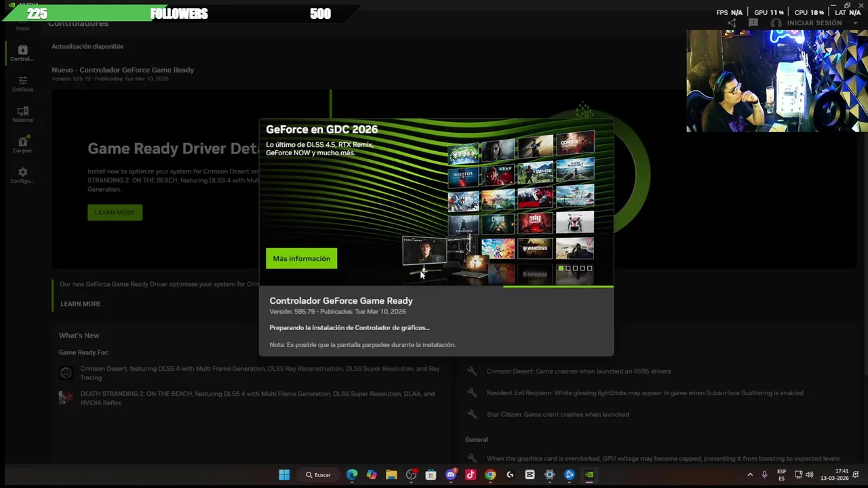Open the Sistema sidebar section

22,115
